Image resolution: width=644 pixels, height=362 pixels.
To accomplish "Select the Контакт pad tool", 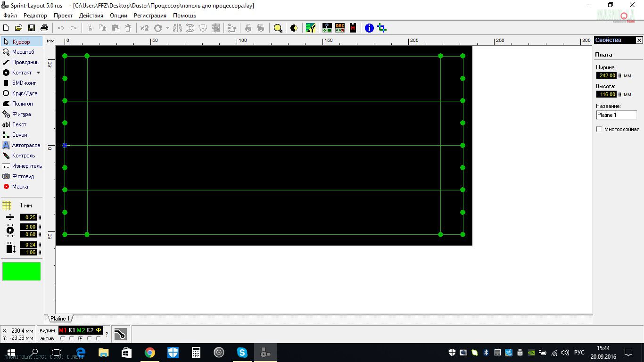I will [18, 73].
